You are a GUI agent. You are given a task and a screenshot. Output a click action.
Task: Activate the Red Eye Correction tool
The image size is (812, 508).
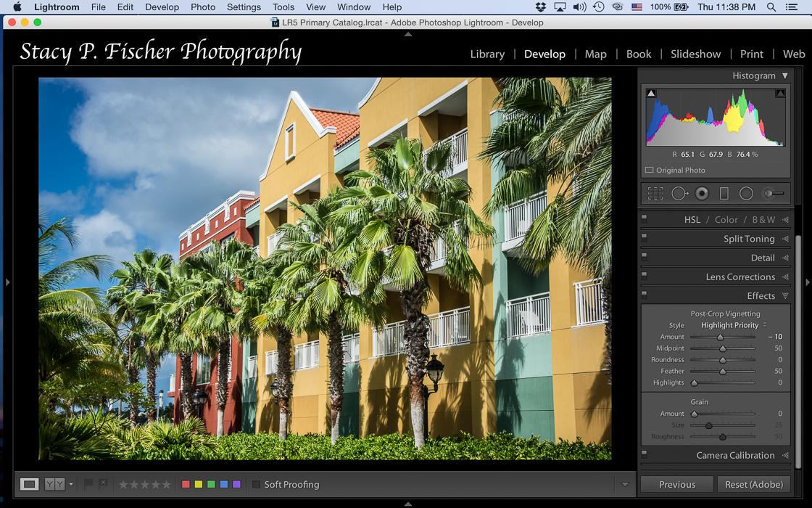pyautogui.click(x=702, y=193)
